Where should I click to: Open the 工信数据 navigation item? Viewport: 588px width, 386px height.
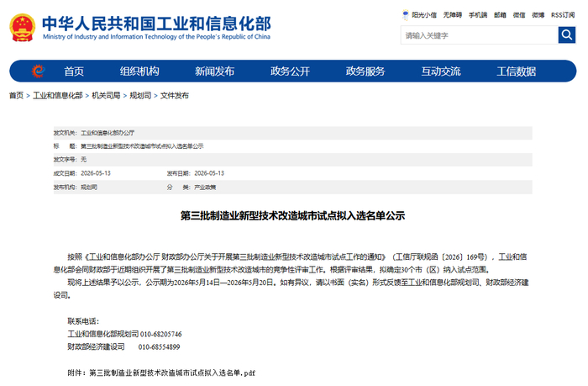[x=517, y=71]
